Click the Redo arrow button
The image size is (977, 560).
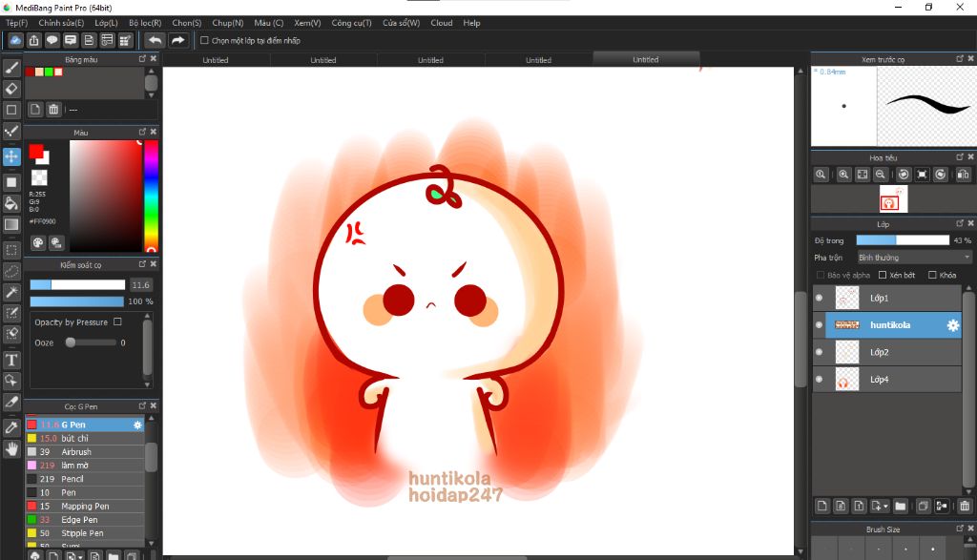pyautogui.click(x=178, y=40)
